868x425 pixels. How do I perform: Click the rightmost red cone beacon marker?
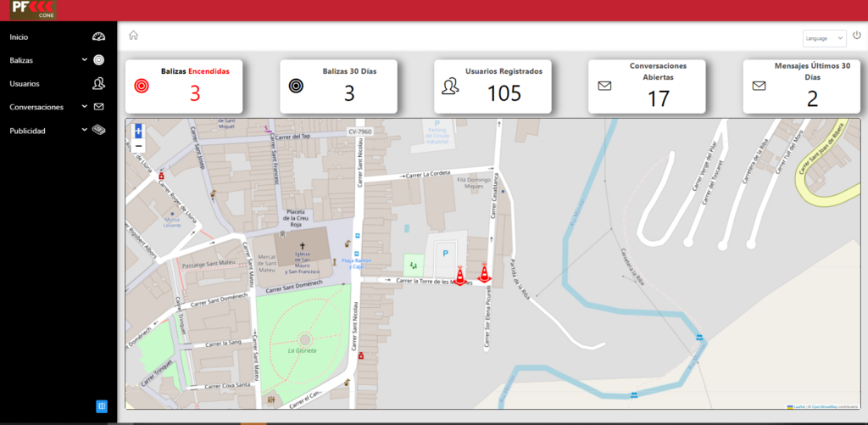pos(484,273)
